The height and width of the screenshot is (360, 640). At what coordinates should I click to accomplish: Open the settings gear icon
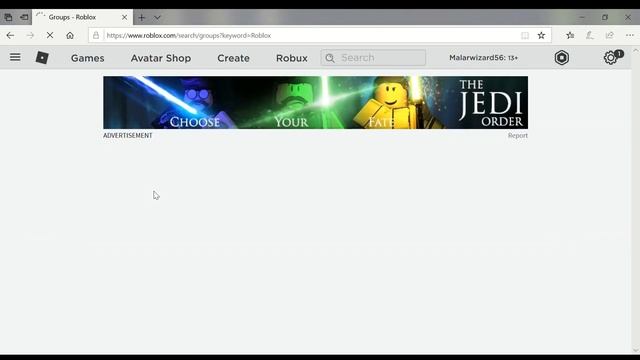(610, 58)
